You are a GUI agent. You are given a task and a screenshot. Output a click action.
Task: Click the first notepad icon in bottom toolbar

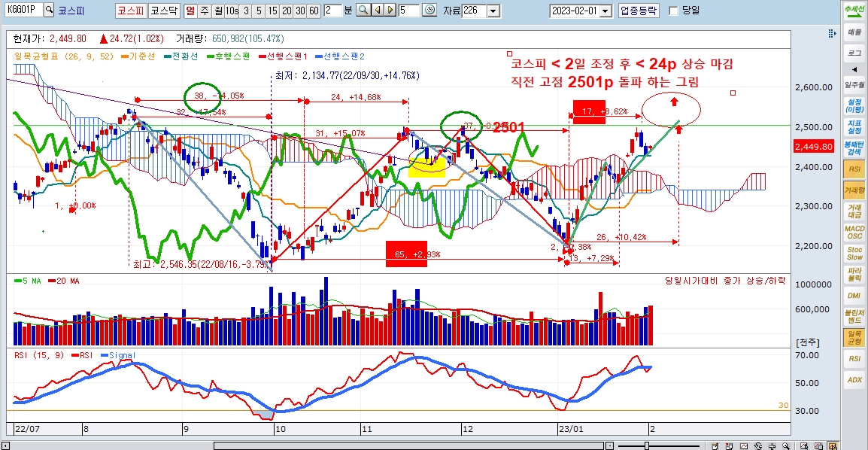point(715,445)
